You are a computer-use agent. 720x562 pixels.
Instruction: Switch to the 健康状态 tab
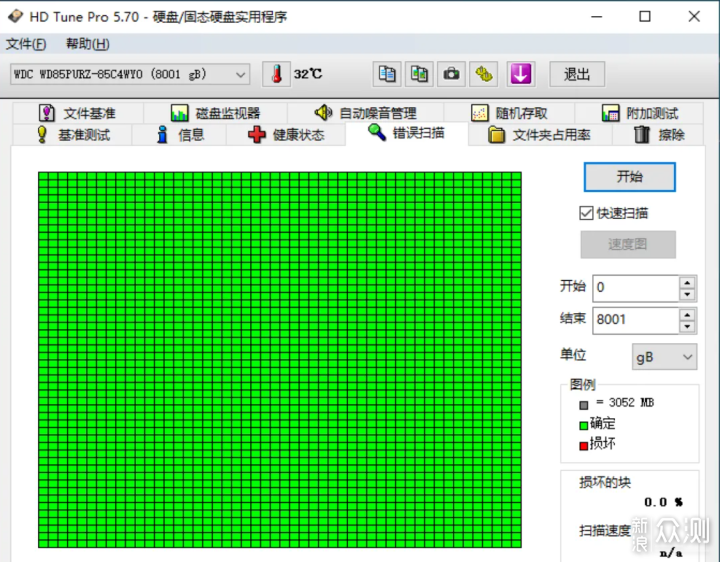pos(286,135)
